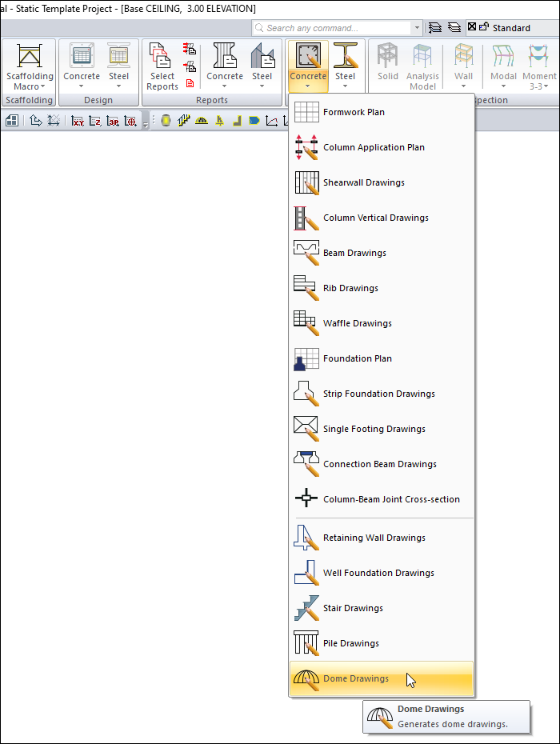
Task: Click the Select Reports button
Action: (162, 66)
